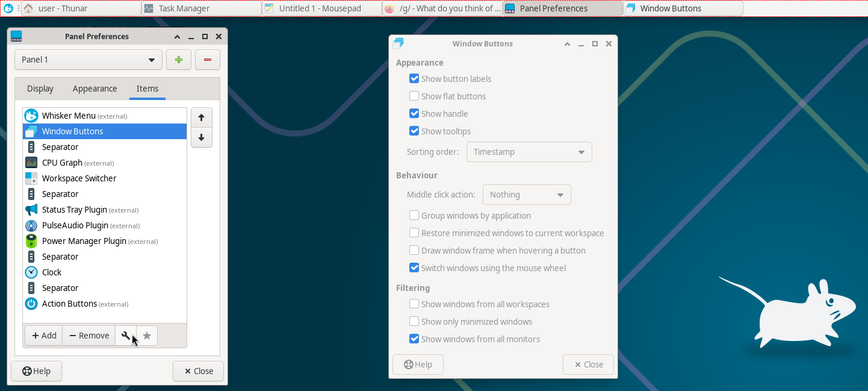The image size is (868, 391).
Task: Enable Restore minimized windows to current workspace
Action: point(414,233)
